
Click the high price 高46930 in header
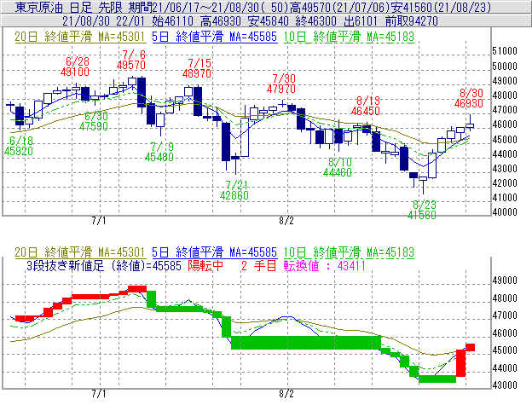point(221,21)
